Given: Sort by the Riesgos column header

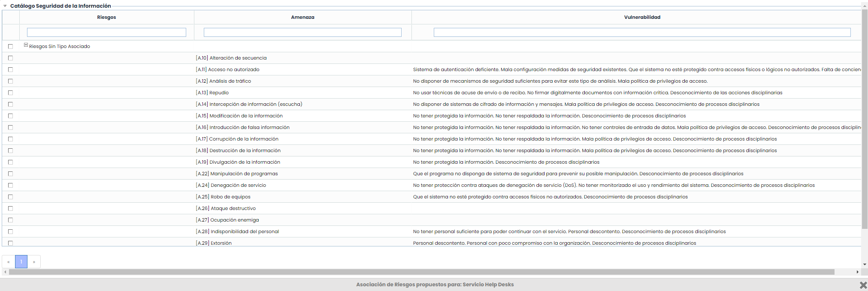Looking at the screenshot, I should pos(106,17).
